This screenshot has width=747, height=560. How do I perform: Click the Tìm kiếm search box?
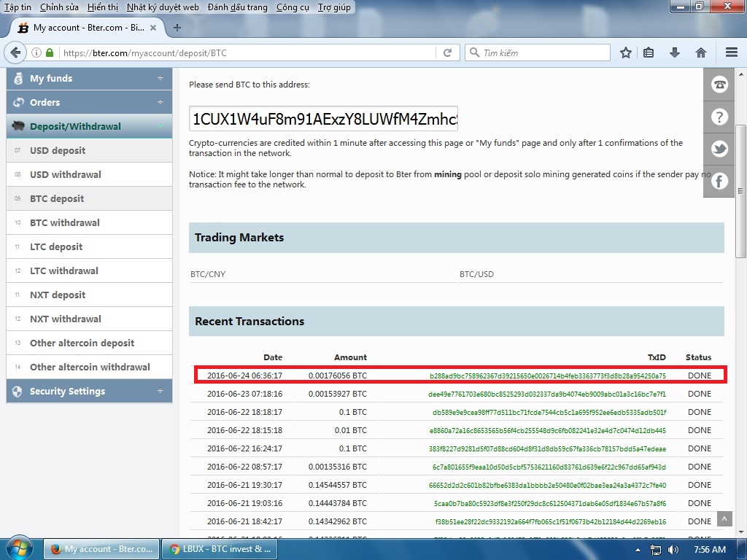(x=538, y=52)
